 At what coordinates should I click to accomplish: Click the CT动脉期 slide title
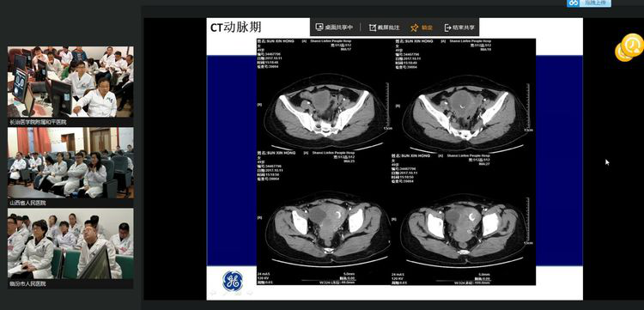[x=236, y=27]
